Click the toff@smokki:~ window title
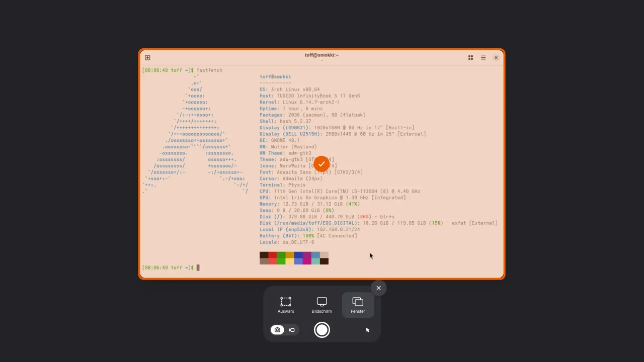 [x=321, y=55]
